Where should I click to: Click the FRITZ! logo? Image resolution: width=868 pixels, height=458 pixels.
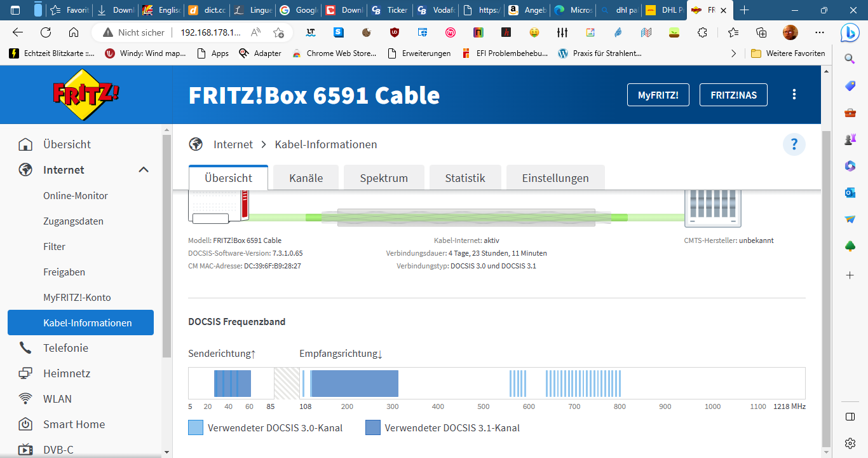[x=86, y=95]
